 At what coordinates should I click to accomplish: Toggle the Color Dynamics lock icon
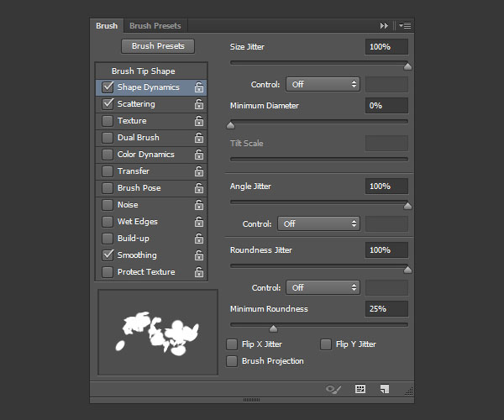point(199,155)
